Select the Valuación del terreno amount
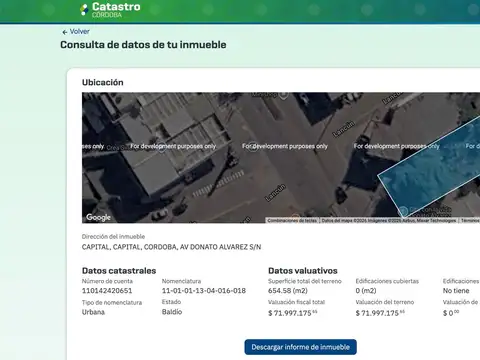The height and width of the screenshot is (360, 480). pos(380,313)
